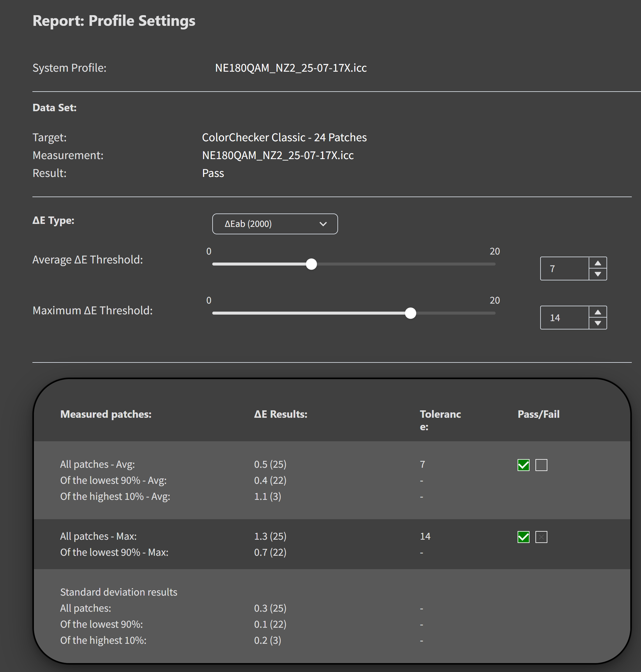Click the Average ΔE Threshold slider handle
The image size is (641, 672).
pos(311,264)
